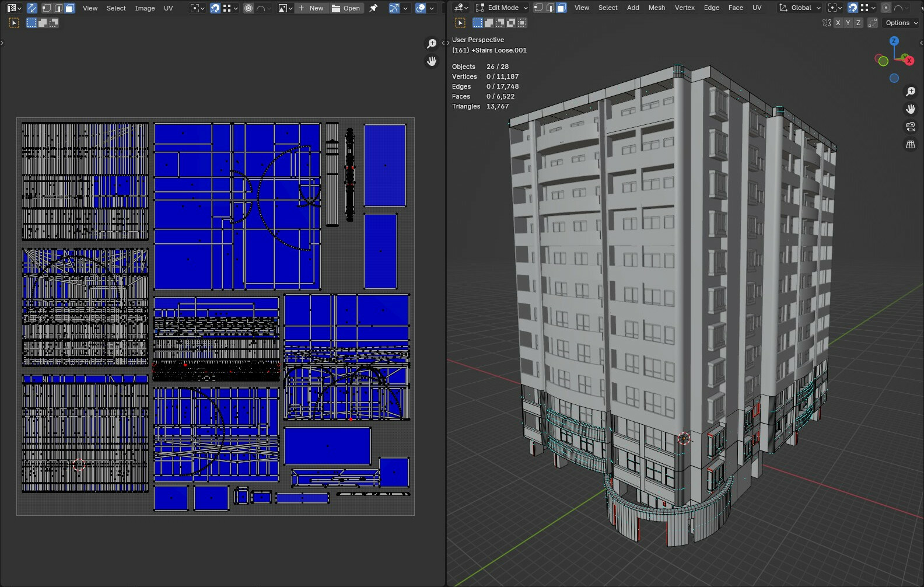
Task: Select face mode in 3D viewport header
Action: coord(561,8)
